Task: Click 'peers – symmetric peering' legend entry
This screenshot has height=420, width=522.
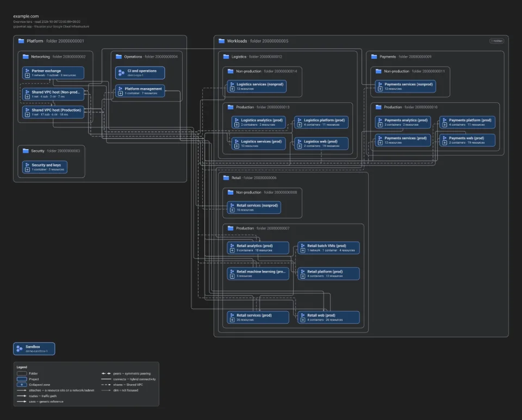Action: tap(126, 373)
